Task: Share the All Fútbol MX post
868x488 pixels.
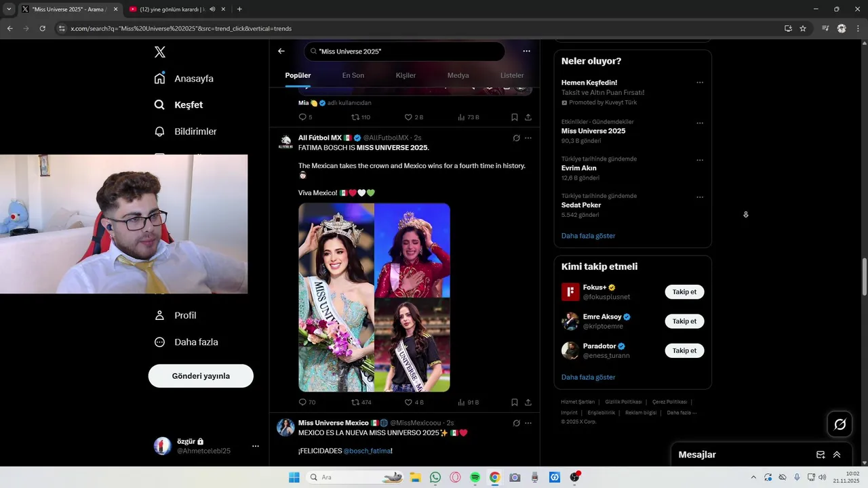Action: [528, 402]
